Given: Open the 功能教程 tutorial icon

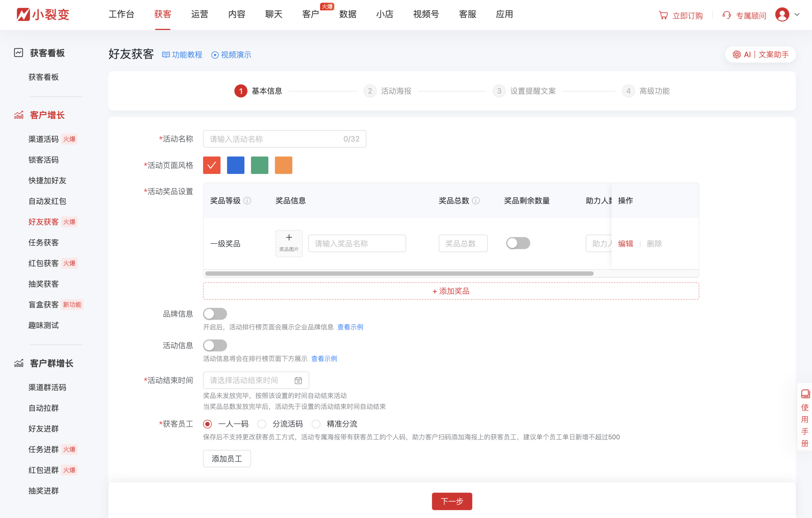Looking at the screenshot, I should (x=166, y=55).
